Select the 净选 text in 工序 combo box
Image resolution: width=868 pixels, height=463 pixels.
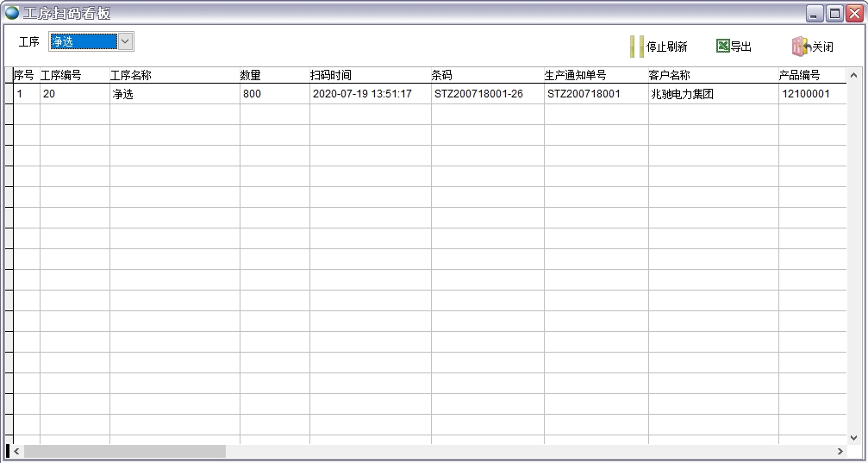82,41
